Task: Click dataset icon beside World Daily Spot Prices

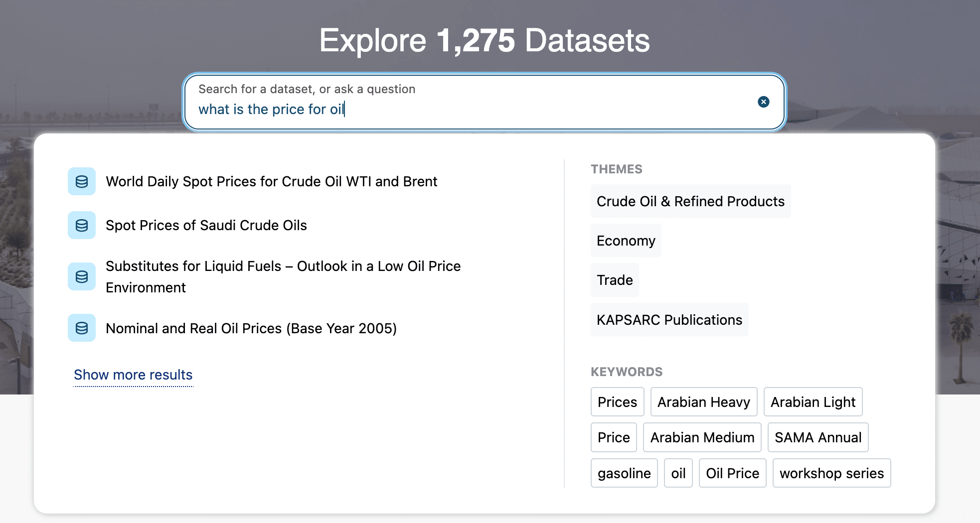Action: [82, 181]
